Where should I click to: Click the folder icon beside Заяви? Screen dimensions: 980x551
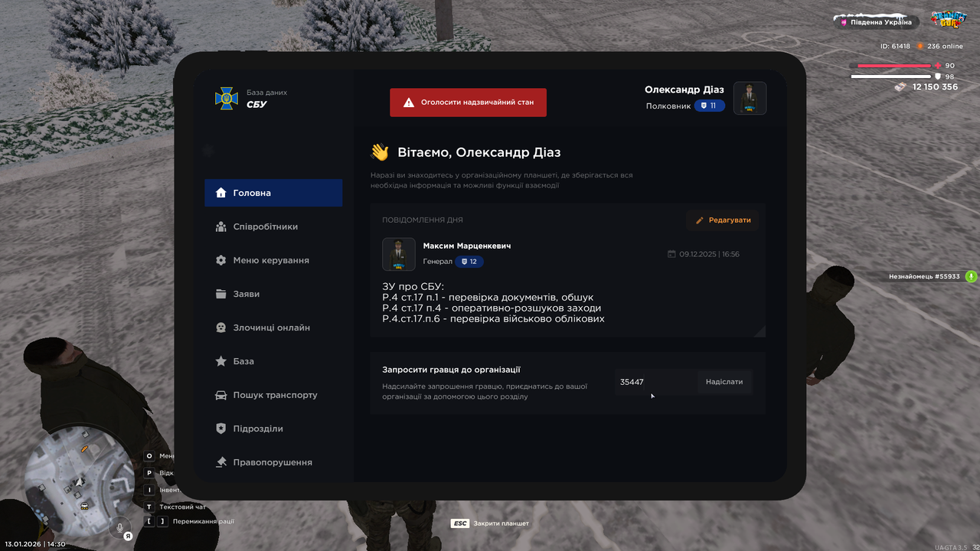(x=220, y=294)
